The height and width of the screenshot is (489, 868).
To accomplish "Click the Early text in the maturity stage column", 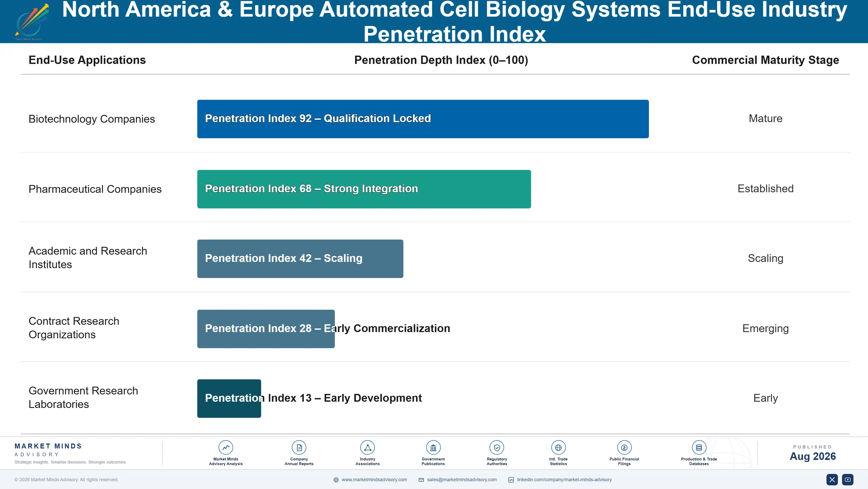I will click(x=765, y=398).
